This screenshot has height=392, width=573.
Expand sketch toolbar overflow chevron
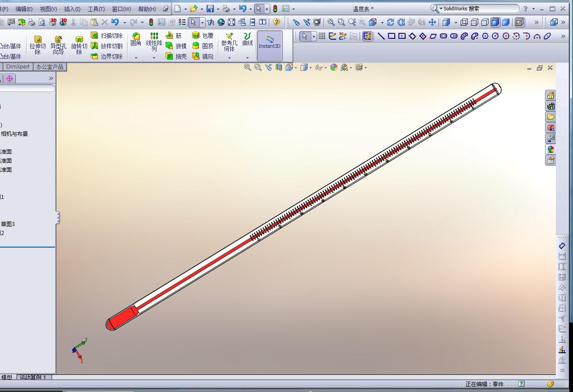point(563,36)
